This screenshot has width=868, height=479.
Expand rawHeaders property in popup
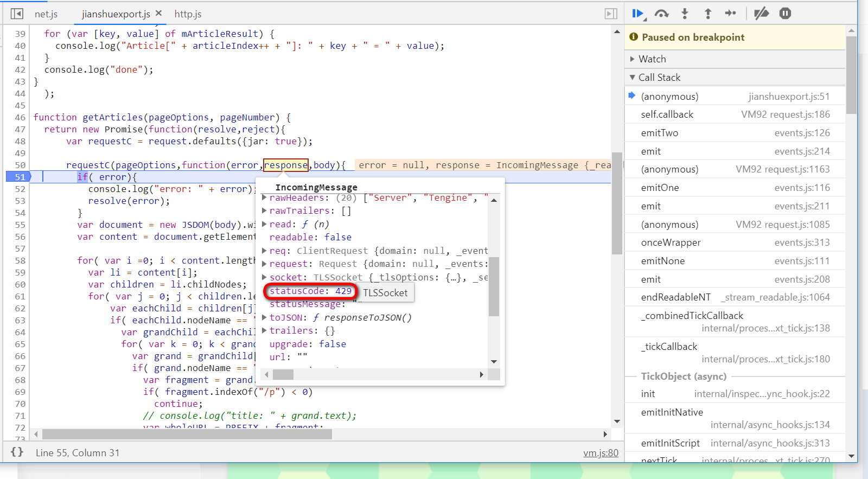pos(264,197)
